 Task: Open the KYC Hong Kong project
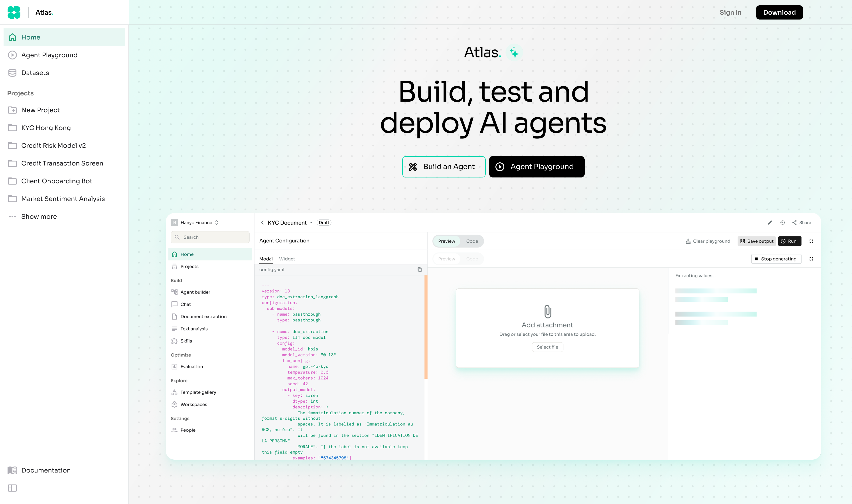point(64,128)
